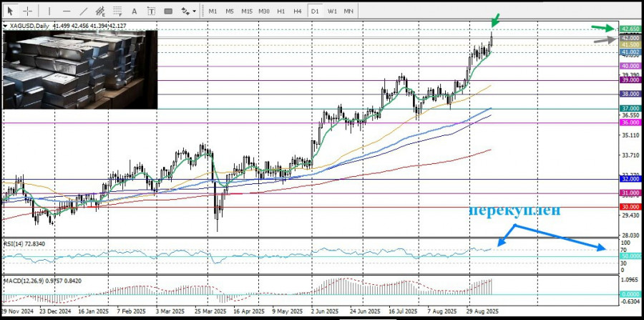This screenshot has height=320, width=644.
Task: Click the H1 hourly timeframe button
Action: pos(281,11)
